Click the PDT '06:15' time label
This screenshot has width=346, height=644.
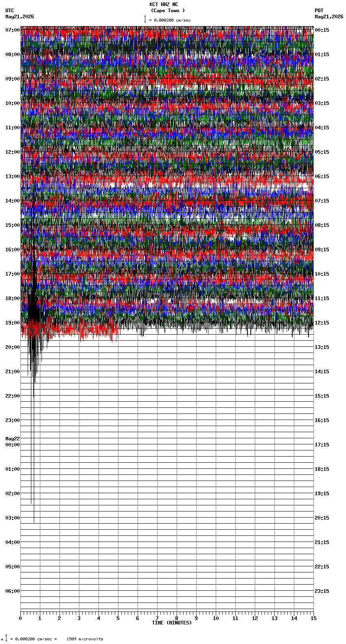click(x=322, y=176)
